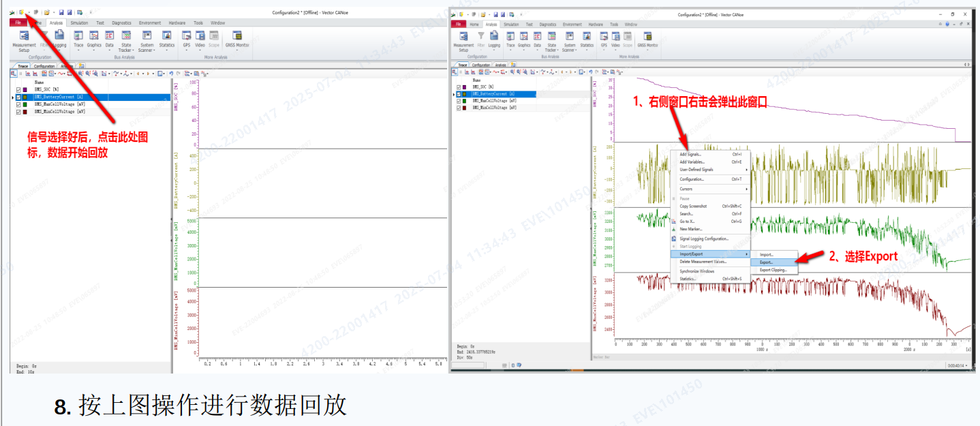Click the purple BMS_SOC color swatch in right window
Image resolution: width=980 pixels, height=426 pixels.
pos(465,87)
